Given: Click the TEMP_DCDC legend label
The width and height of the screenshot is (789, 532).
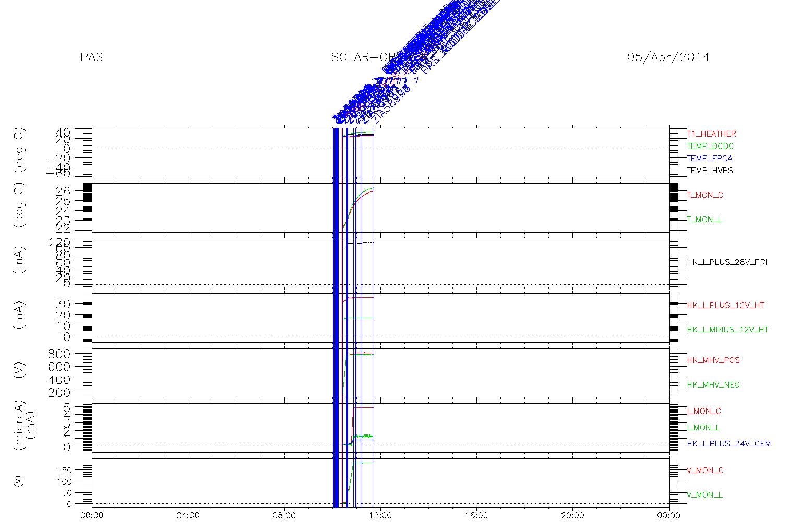Looking at the screenshot, I should [710, 147].
